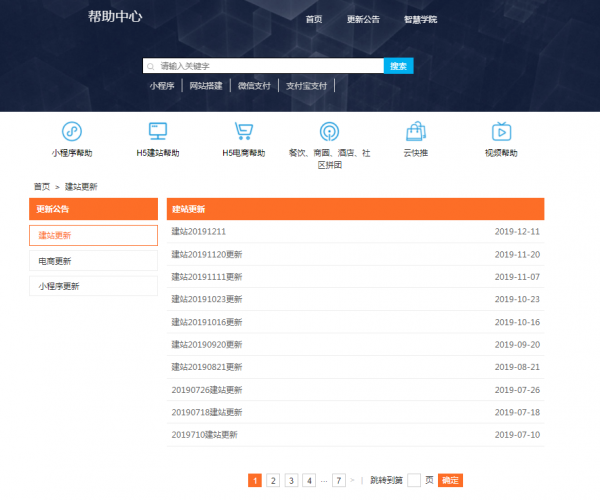Screen dimensions: 600x500
Task: Open the 视频帮助 play icon
Action: pos(501,131)
